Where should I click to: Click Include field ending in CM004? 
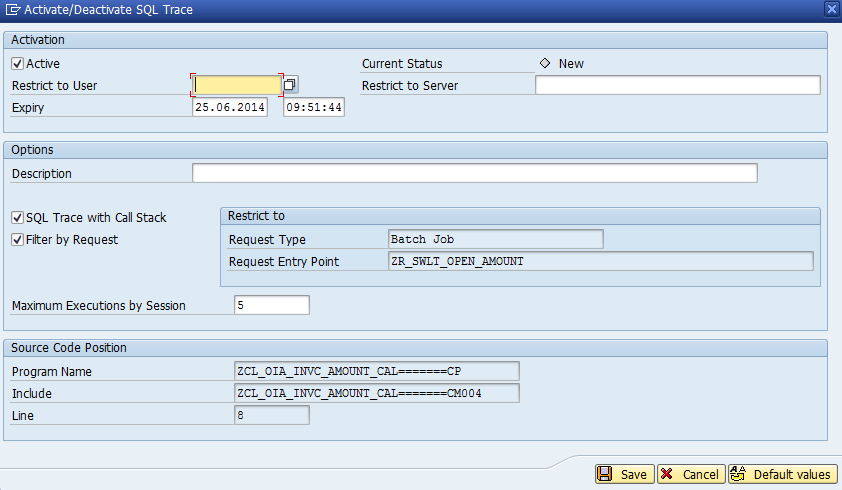[x=376, y=393]
